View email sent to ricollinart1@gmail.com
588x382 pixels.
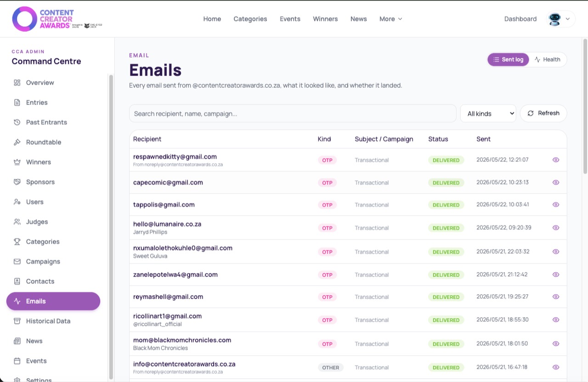point(556,319)
